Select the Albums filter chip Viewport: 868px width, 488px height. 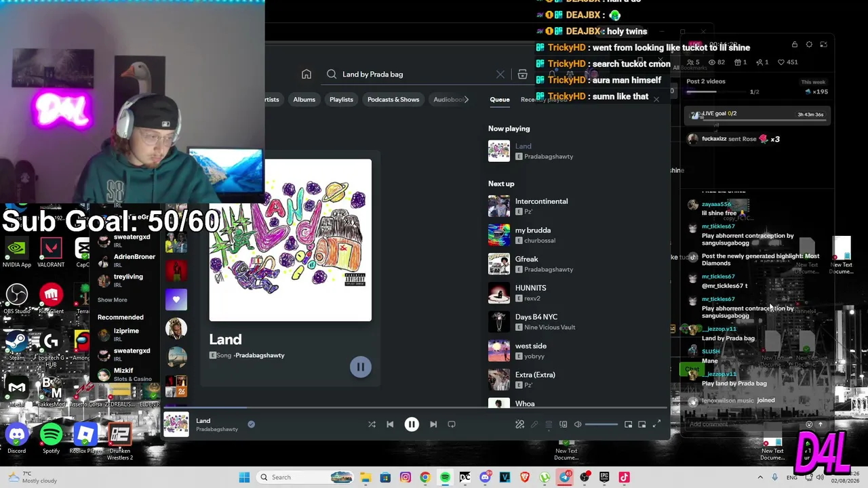304,100
